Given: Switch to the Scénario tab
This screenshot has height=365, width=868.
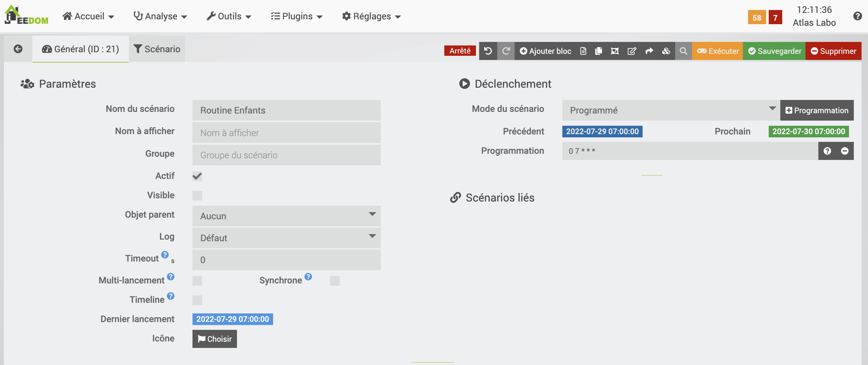Looking at the screenshot, I should 157,49.
